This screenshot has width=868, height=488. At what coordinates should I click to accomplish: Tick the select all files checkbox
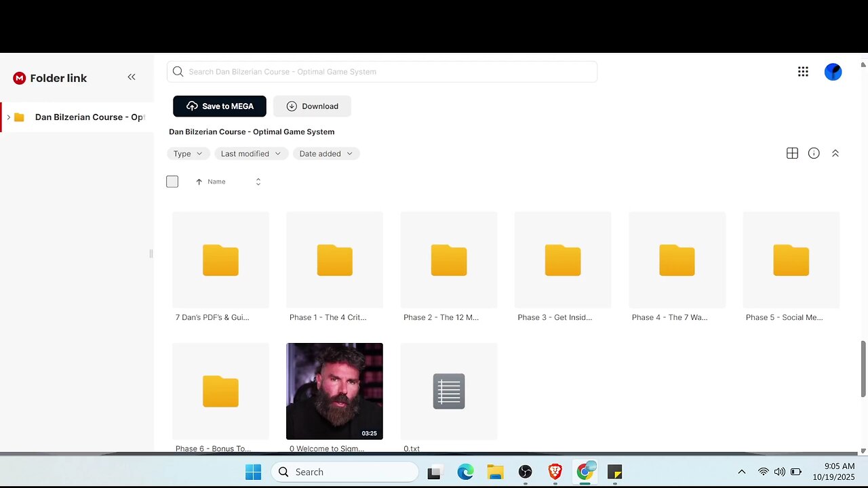click(x=172, y=182)
